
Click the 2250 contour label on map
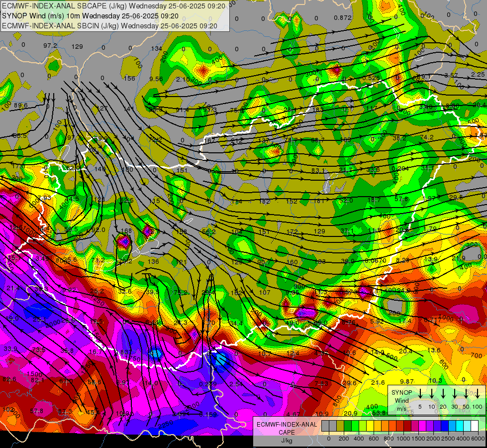(x=166, y=424)
